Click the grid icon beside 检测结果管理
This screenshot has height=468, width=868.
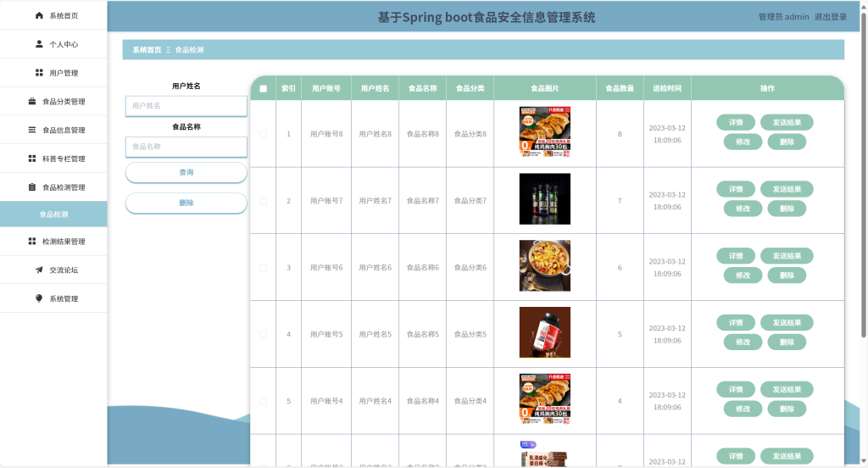click(32, 241)
